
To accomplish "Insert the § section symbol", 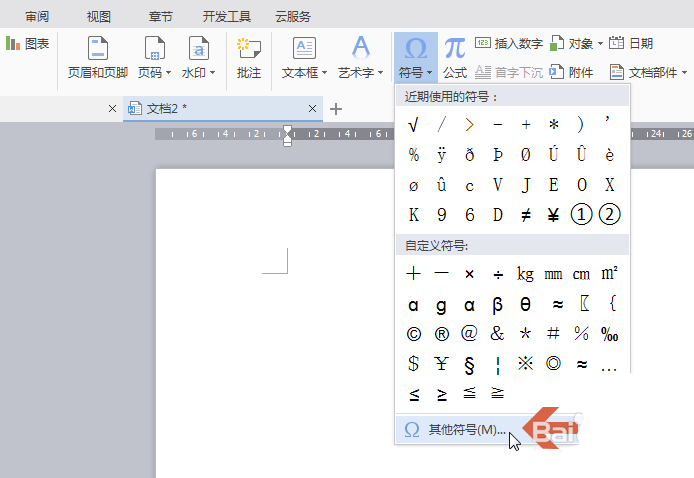I will (470, 365).
